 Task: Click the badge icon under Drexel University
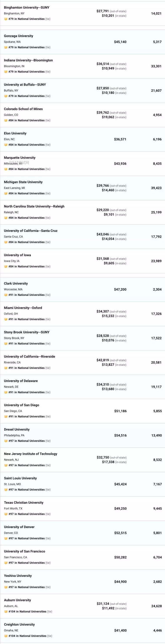click(6, 441)
